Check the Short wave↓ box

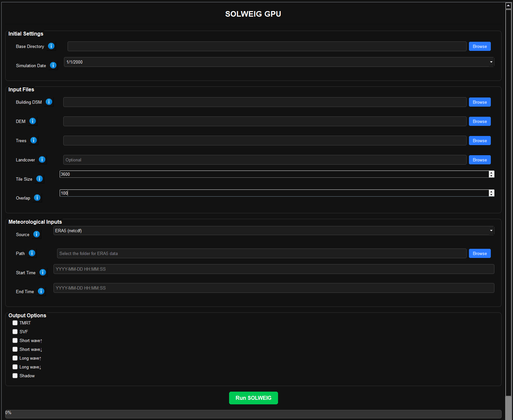pos(15,349)
